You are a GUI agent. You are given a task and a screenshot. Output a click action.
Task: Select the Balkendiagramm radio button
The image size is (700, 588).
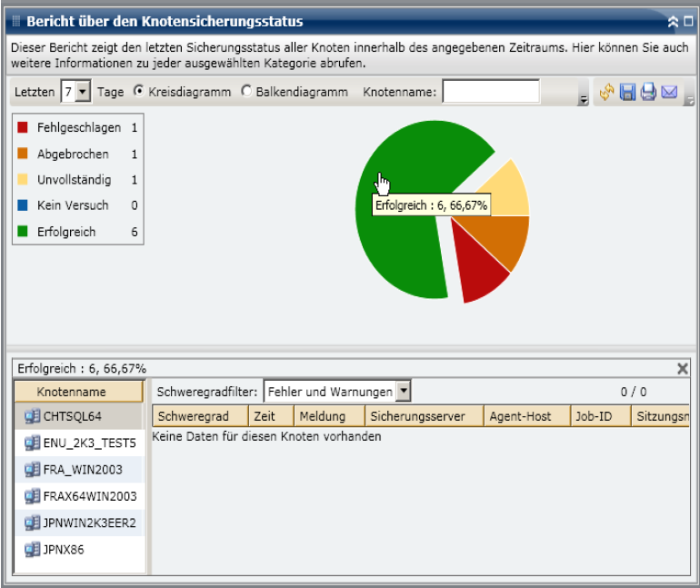click(246, 92)
